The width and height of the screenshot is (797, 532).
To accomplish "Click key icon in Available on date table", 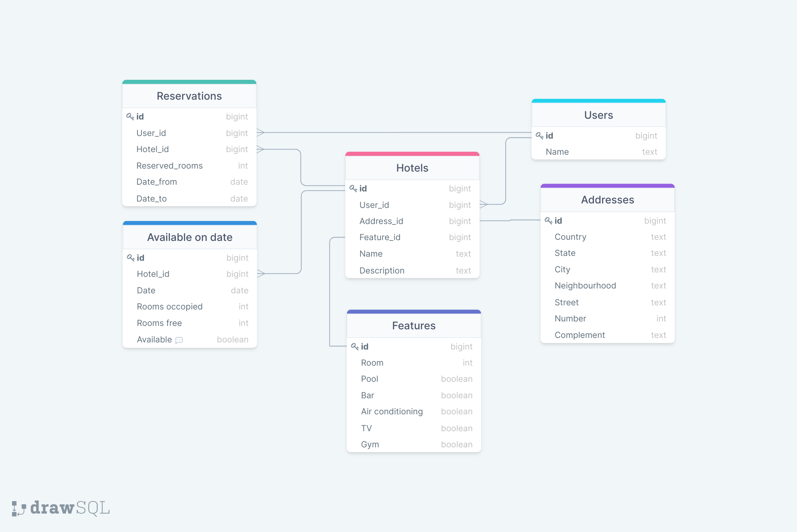I will 130,258.
